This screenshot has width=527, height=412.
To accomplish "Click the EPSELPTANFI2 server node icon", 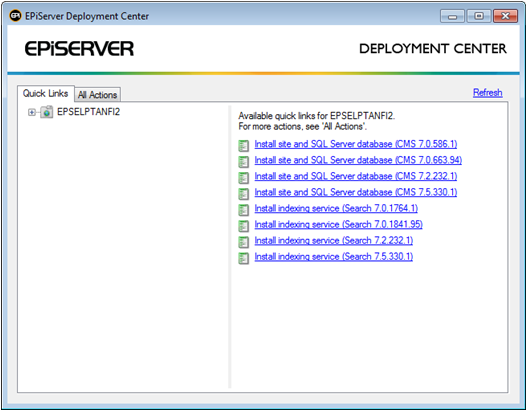I will tap(47, 112).
